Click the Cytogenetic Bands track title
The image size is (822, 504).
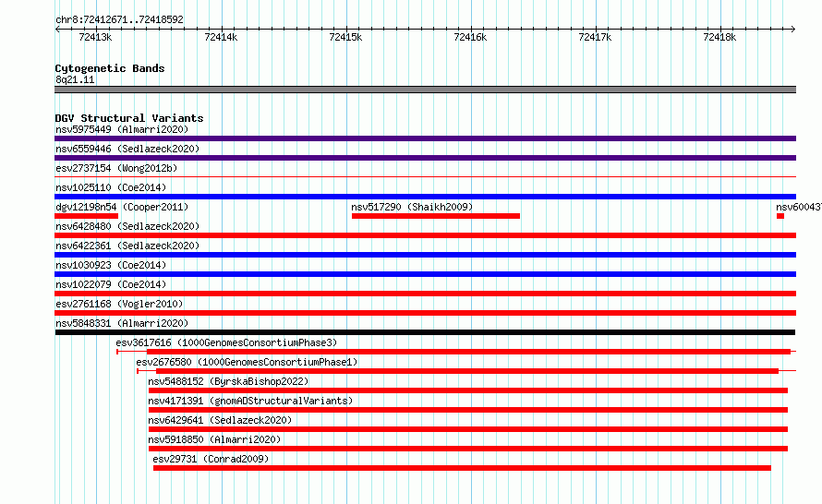[x=110, y=68]
